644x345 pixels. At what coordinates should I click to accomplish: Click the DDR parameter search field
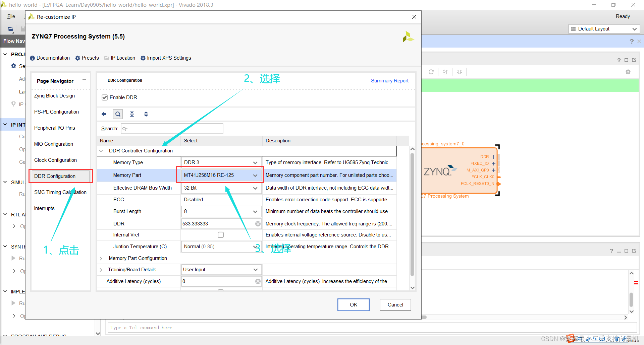coord(172,129)
